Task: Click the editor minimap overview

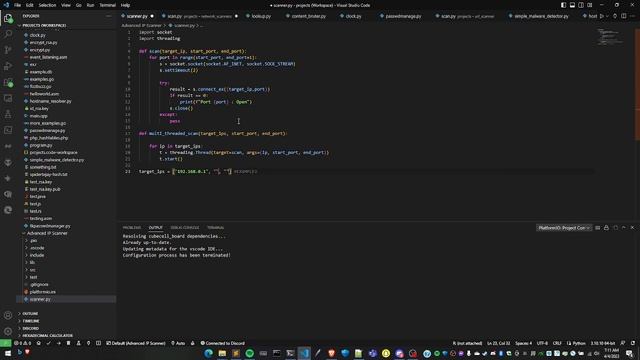Action: pyautogui.click(x=611, y=37)
